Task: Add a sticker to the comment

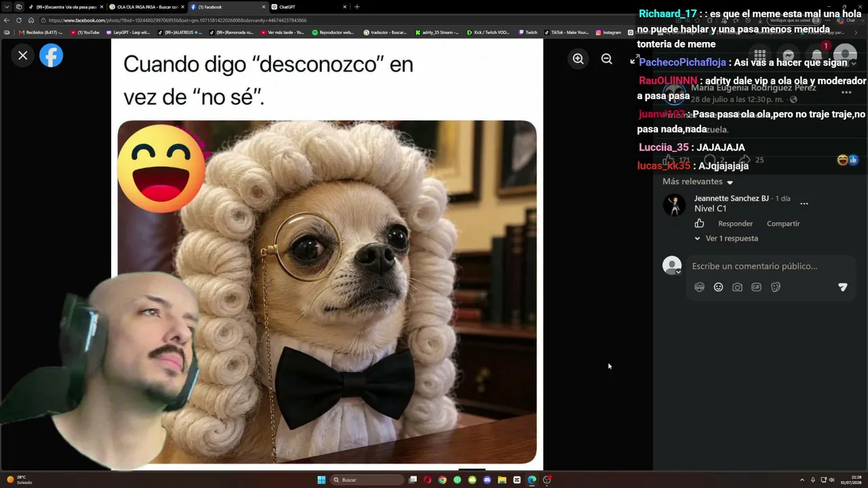Action: [x=776, y=287]
